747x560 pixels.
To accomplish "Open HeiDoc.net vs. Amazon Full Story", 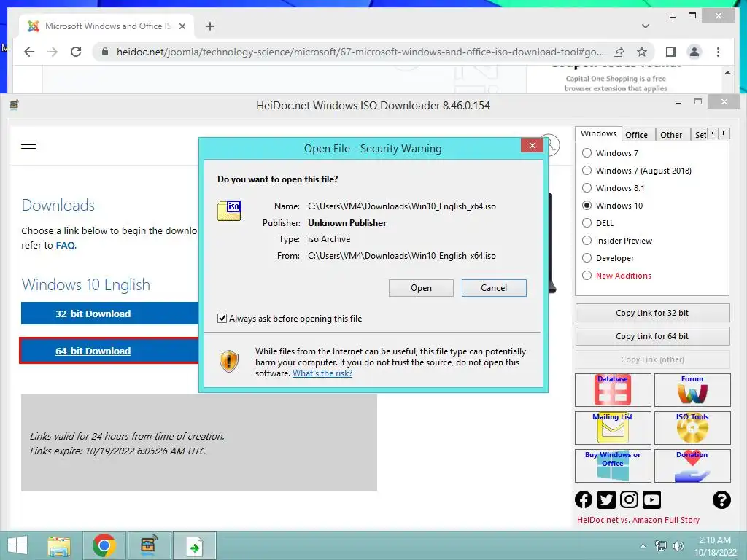I will coord(638,520).
